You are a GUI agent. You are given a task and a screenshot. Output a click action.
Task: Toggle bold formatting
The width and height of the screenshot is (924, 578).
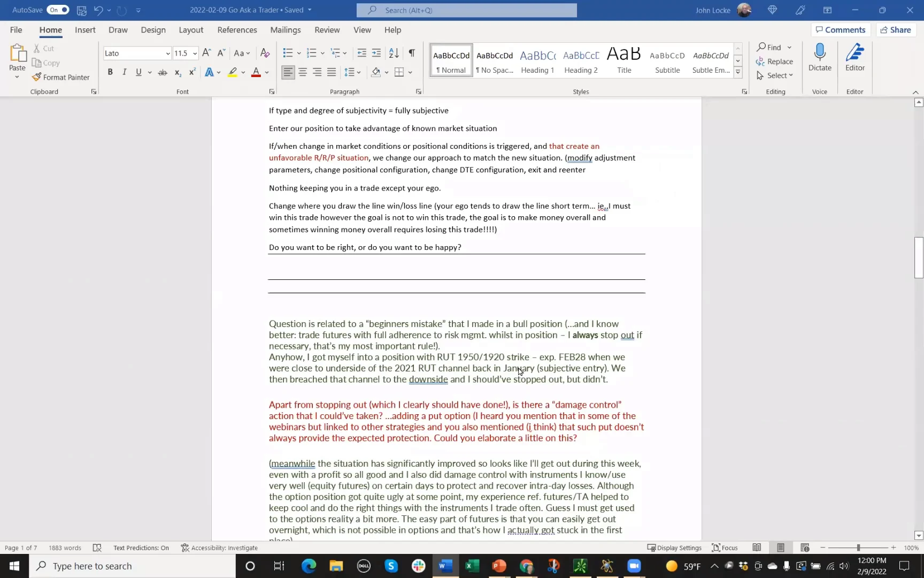[x=110, y=72]
